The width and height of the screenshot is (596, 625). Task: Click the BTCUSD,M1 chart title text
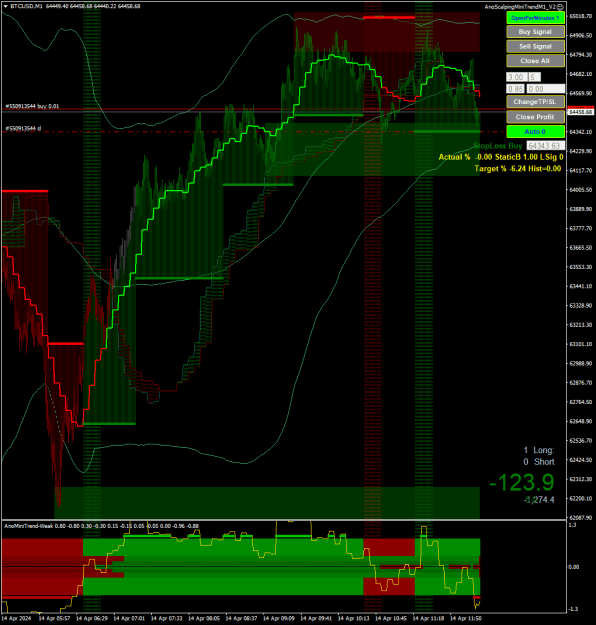26,6
